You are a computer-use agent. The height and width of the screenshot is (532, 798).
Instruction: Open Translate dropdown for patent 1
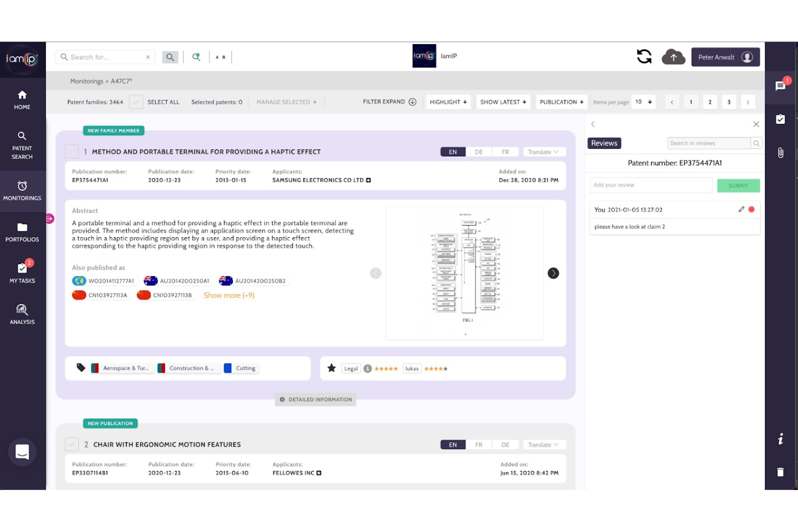click(544, 152)
